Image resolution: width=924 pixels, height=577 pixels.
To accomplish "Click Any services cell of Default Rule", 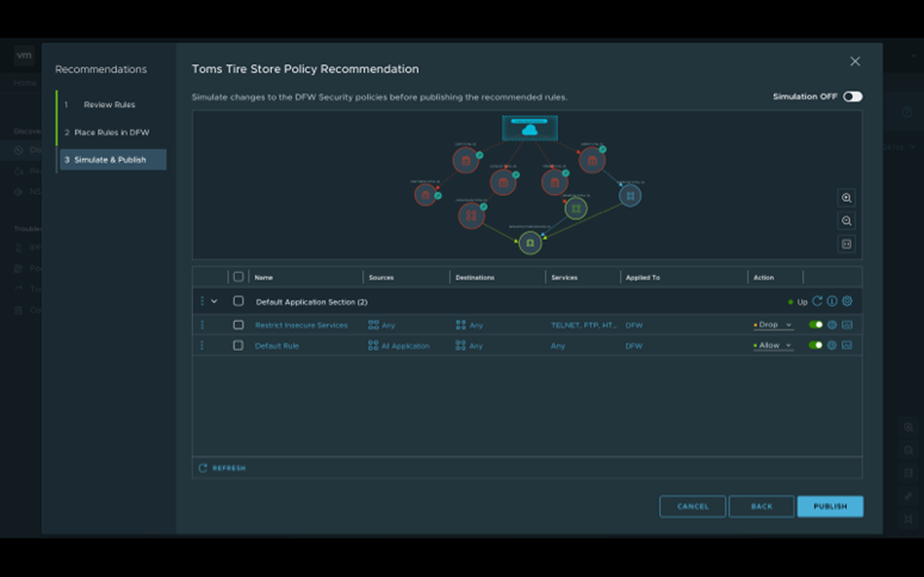I will (558, 346).
